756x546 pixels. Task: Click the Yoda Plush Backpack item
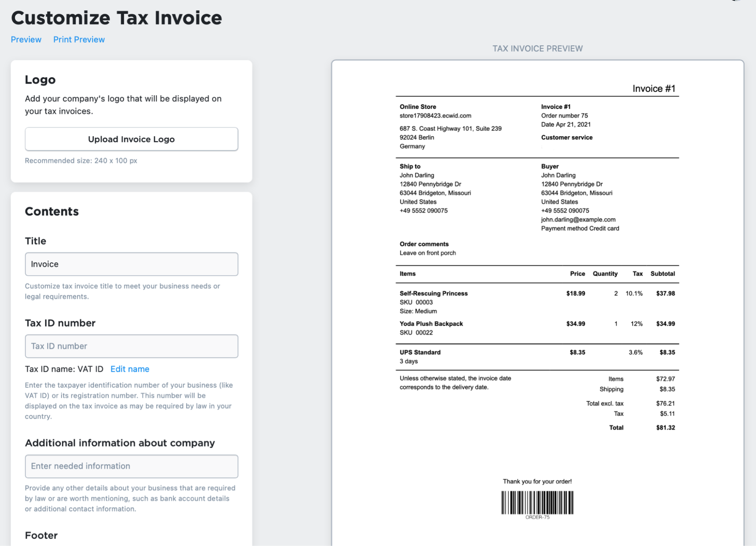(x=431, y=324)
